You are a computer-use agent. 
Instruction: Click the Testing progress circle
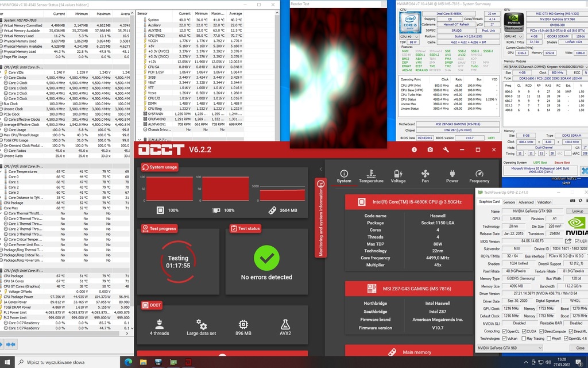point(178,262)
